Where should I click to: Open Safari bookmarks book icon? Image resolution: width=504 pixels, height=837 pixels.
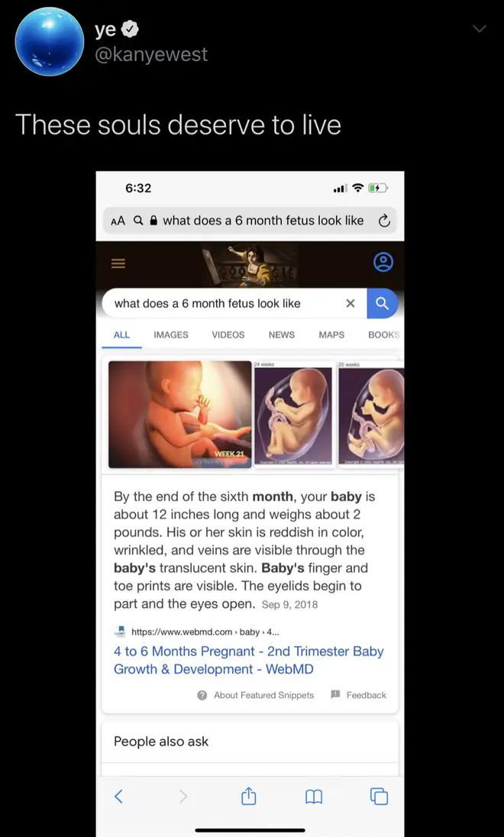coord(314,797)
